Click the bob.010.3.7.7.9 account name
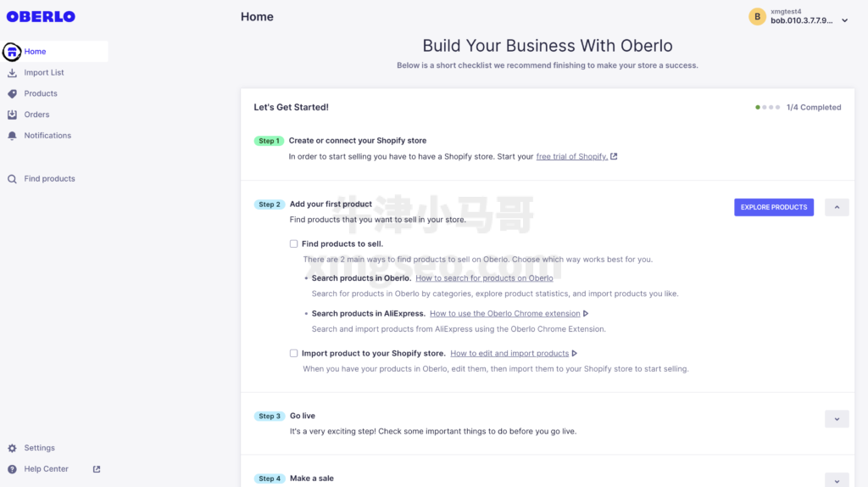Screen dimensions: 868x487 (x=802, y=20)
